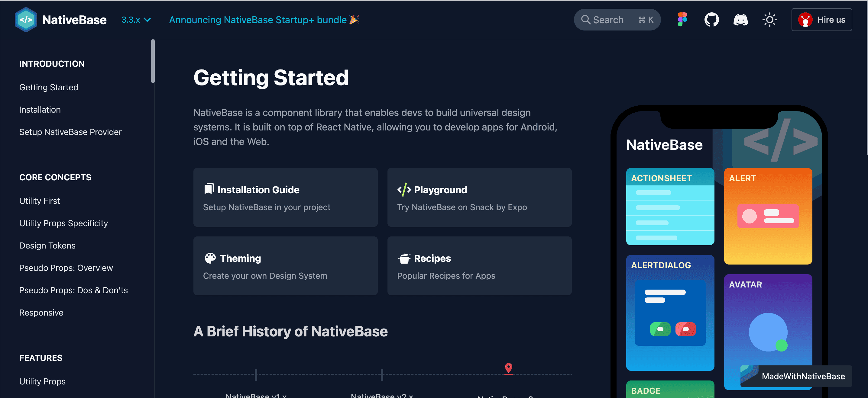Open the Discord community icon
The height and width of the screenshot is (398, 868).
tap(740, 20)
